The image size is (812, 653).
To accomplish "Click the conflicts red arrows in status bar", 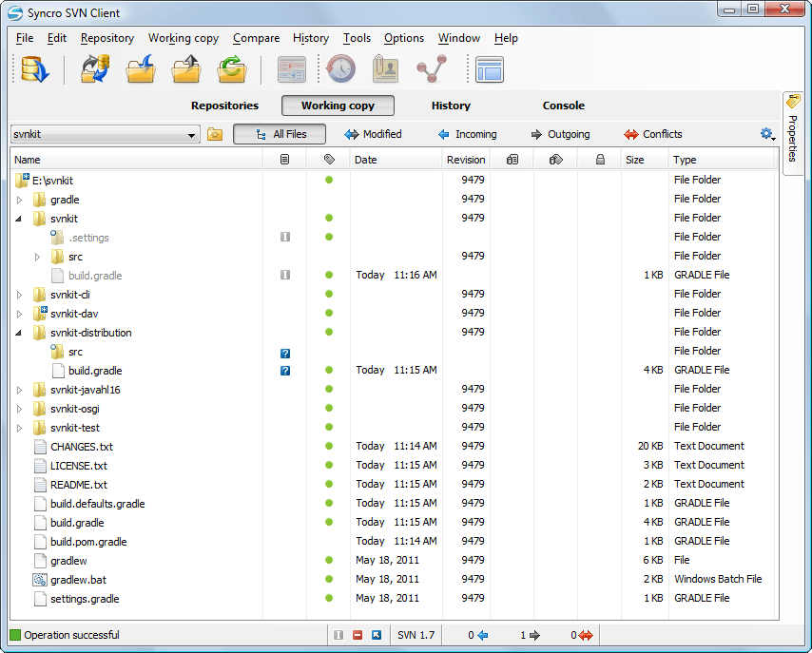I will pyautogui.click(x=586, y=635).
